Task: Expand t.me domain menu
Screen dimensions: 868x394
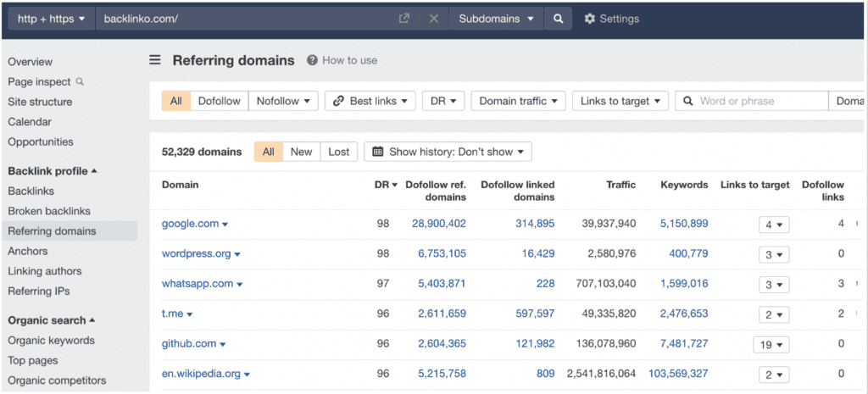Action: click(x=189, y=314)
